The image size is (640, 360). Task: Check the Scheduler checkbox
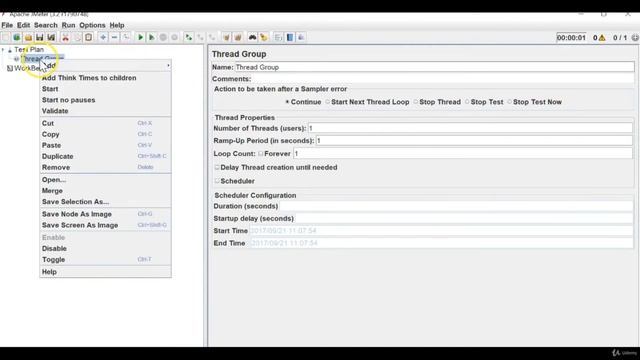[x=217, y=181]
